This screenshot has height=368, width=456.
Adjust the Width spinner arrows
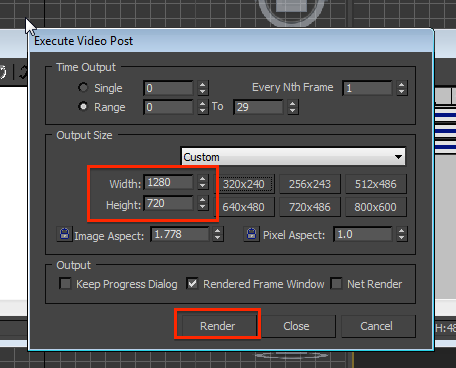point(203,182)
